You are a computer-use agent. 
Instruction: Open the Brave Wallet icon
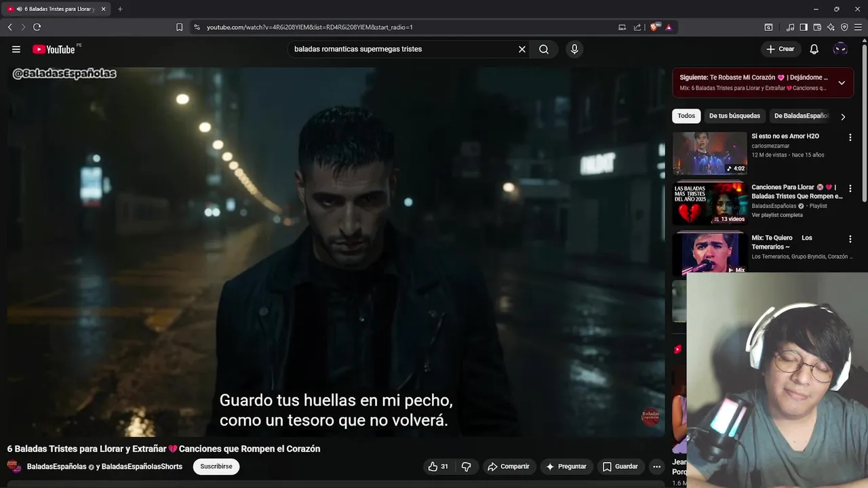pyautogui.click(x=817, y=27)
